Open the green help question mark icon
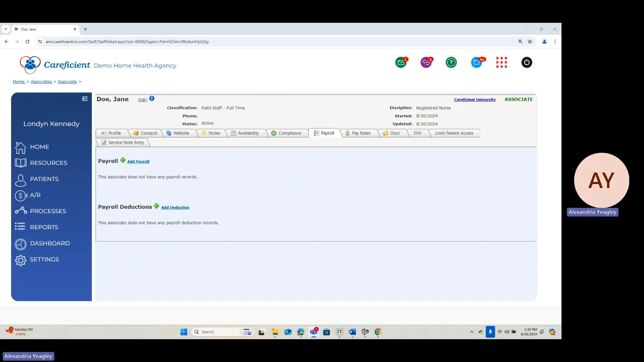Viewport: 644px width, 362px height. 451,63
